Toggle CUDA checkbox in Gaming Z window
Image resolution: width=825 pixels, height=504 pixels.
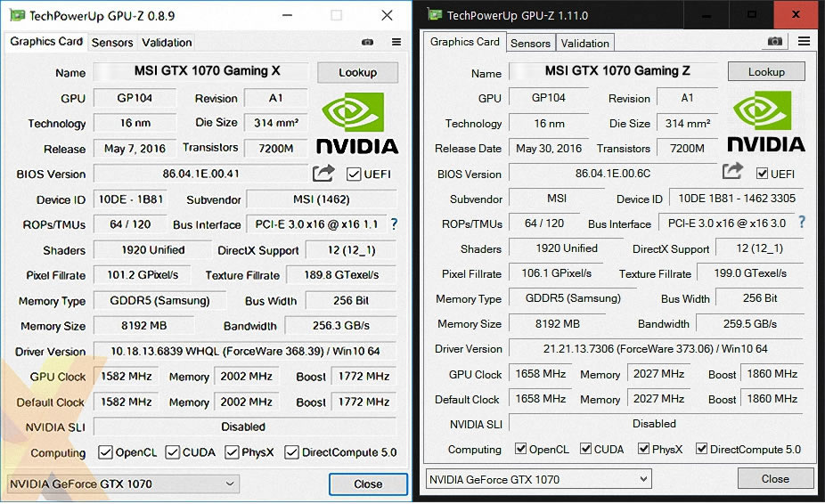pos(585,448)
